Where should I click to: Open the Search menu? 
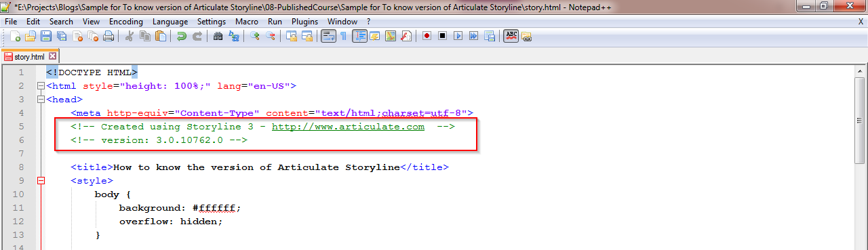61,22
